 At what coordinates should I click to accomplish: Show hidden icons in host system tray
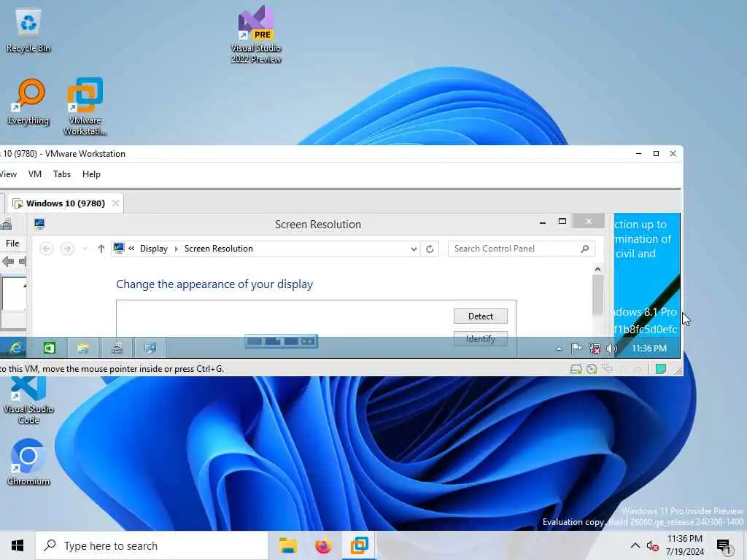(x=635, y=545)
